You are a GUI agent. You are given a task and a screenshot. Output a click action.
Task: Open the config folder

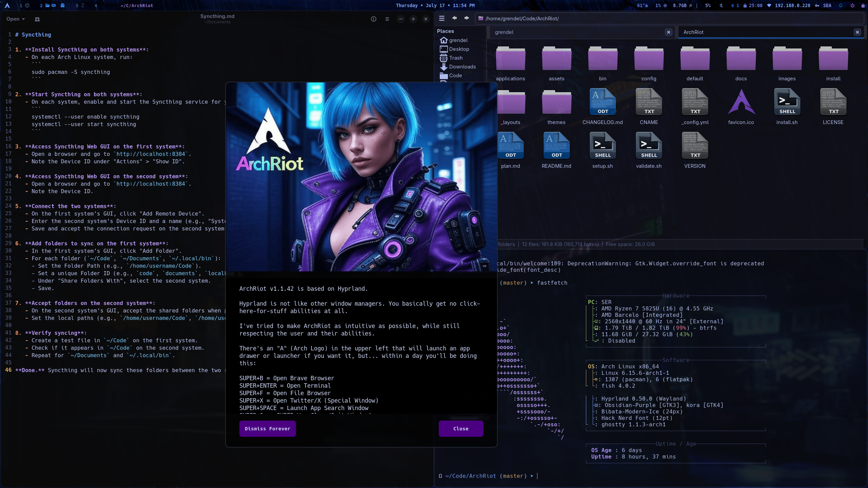(649, 63)
